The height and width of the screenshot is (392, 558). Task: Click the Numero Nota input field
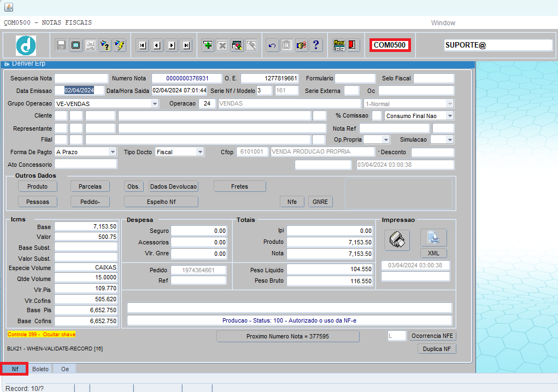pyautogui.click(x=187, y=78)
